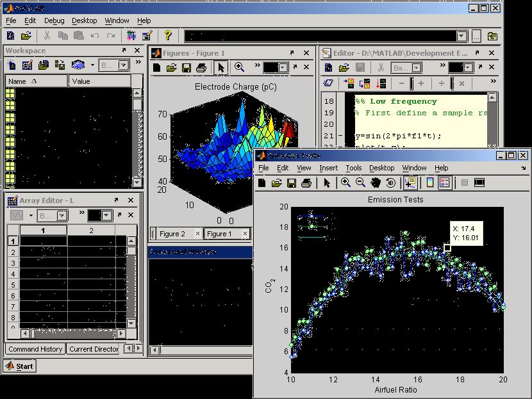Click Print icon in Figures panel toolbar
The width and height of the screenshot is (532, 399).
click(201, 68)
